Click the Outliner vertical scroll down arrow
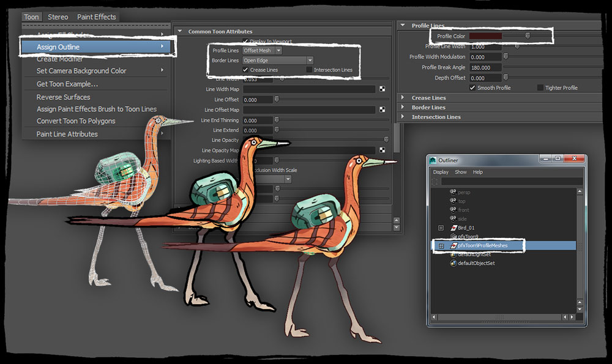Image resolution: width=612 pixels, height=364 pixels. (580, 309)
